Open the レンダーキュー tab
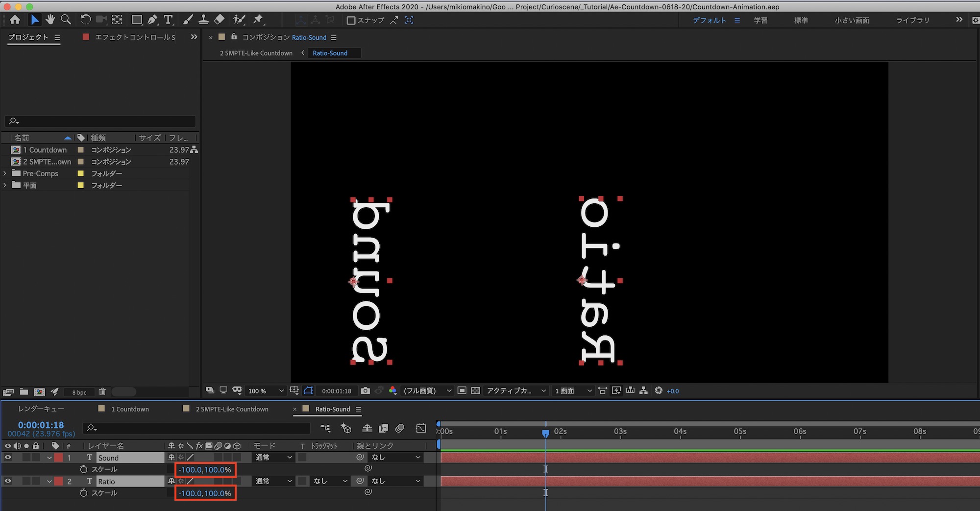 click(41, 409)
